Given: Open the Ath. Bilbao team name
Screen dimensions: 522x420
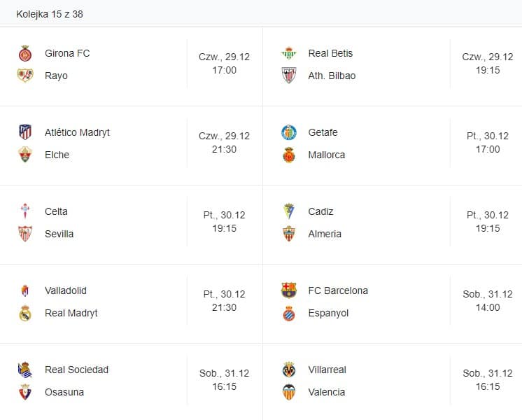Looking at the screenshot, I should click(332, 76).
